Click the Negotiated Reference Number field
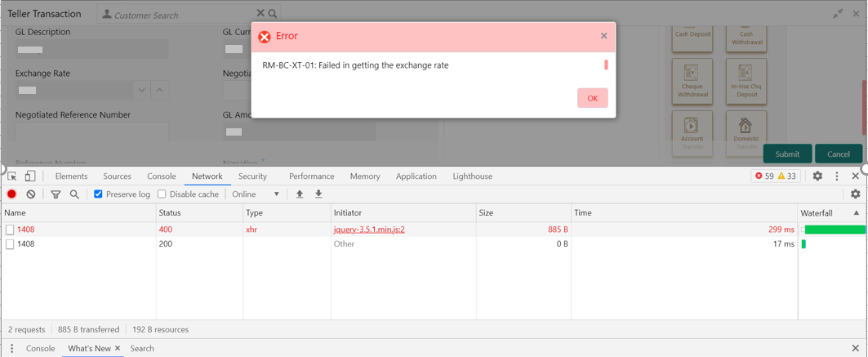The height and width of the screenshot is (357, 868). tap(92, 131)
